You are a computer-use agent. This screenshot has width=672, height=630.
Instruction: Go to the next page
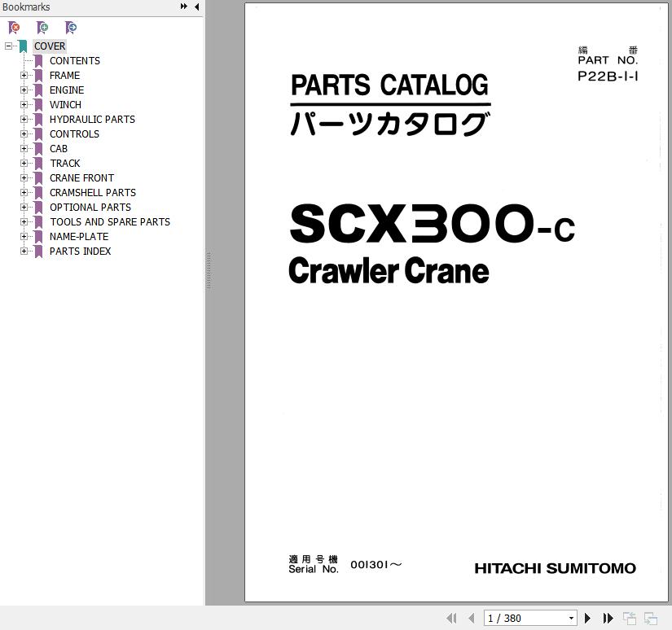(587, 618)
